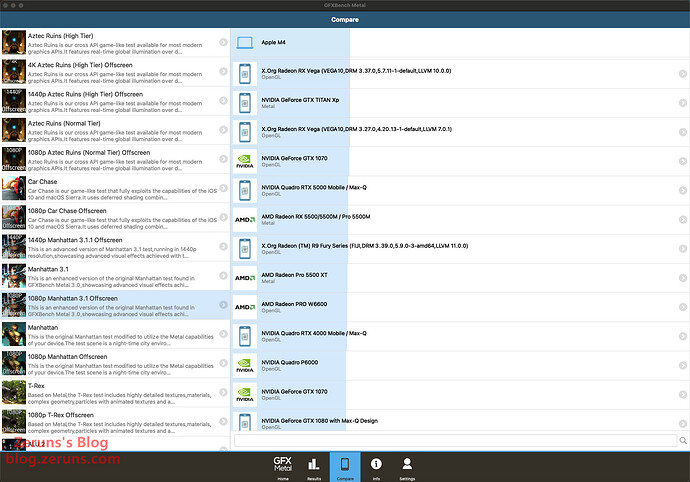Open Settings person icon
Viewport: 690px width, 482px height.
(x=407, y=466)
